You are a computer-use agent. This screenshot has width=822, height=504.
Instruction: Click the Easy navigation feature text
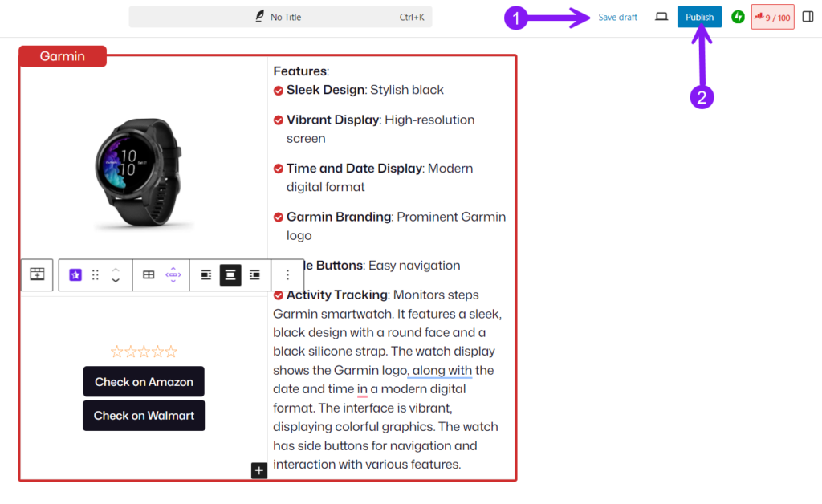pos(414,266)
